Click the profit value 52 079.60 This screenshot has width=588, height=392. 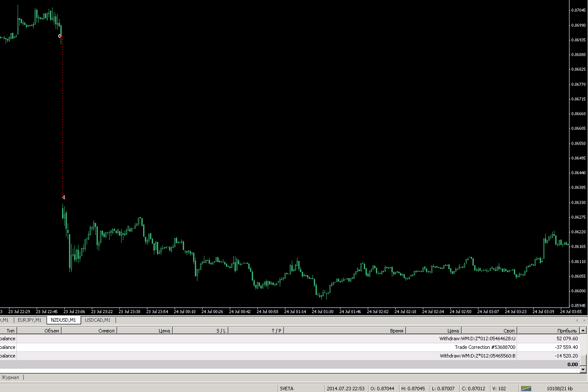point(567,339)
